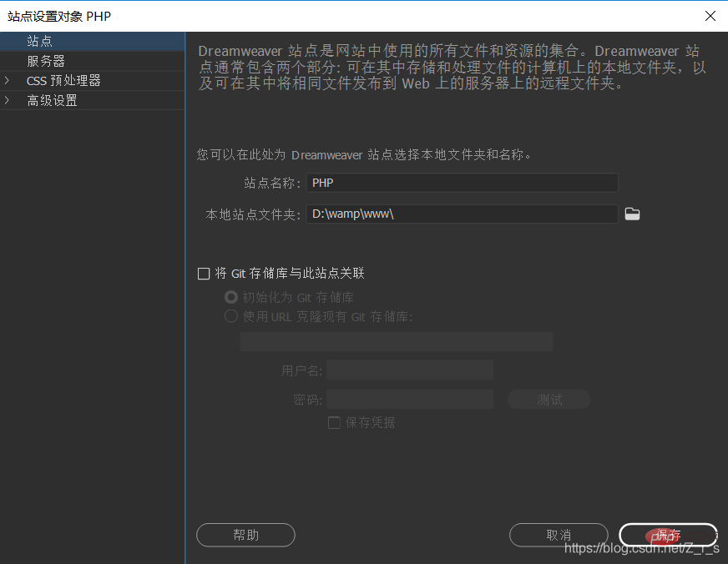
Task: Toggle 保存凭据 checkbox
Action: click(x=334, y=422)
